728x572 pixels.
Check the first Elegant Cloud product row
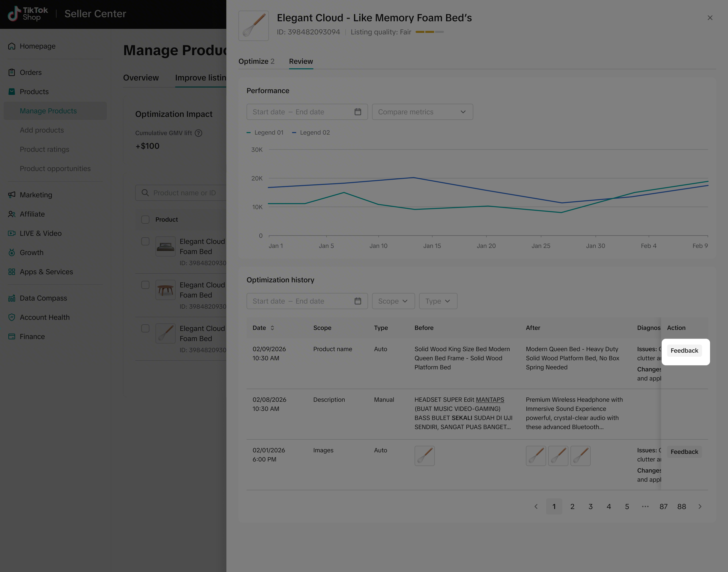(145, 241)
